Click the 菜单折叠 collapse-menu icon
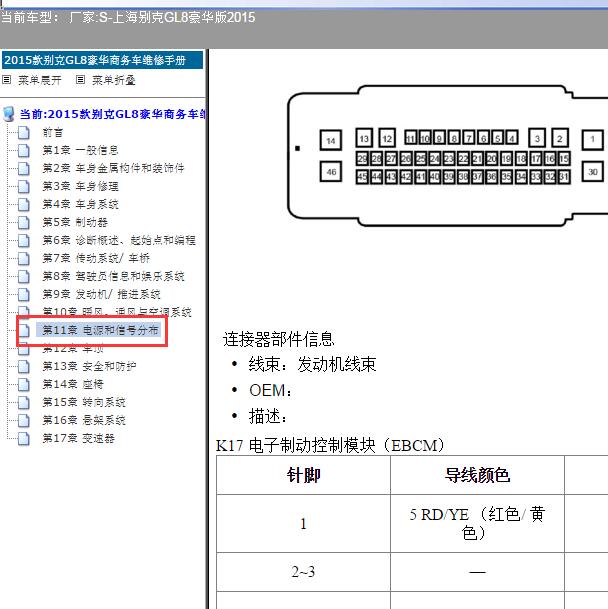608x609 pixels. (80, 80)
